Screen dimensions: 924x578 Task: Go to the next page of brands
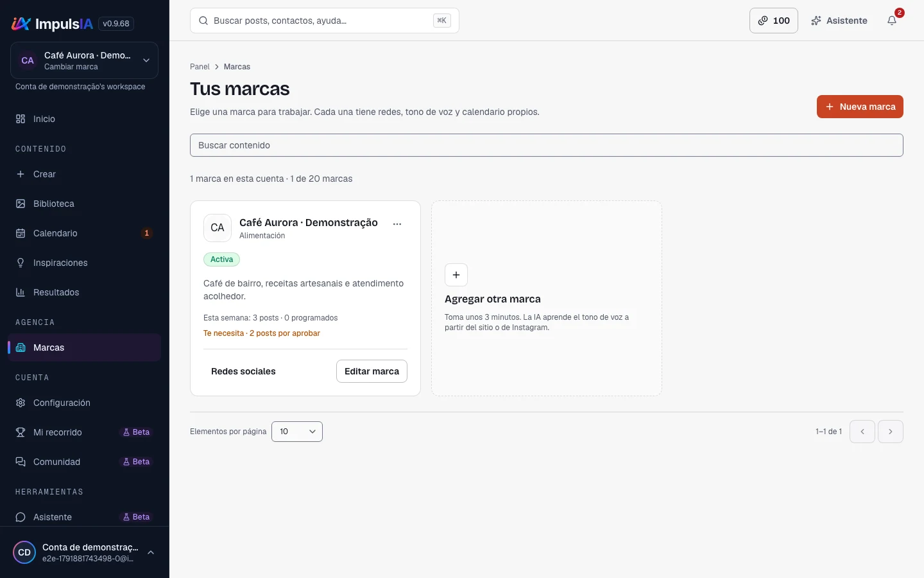[x=891, y=432]
